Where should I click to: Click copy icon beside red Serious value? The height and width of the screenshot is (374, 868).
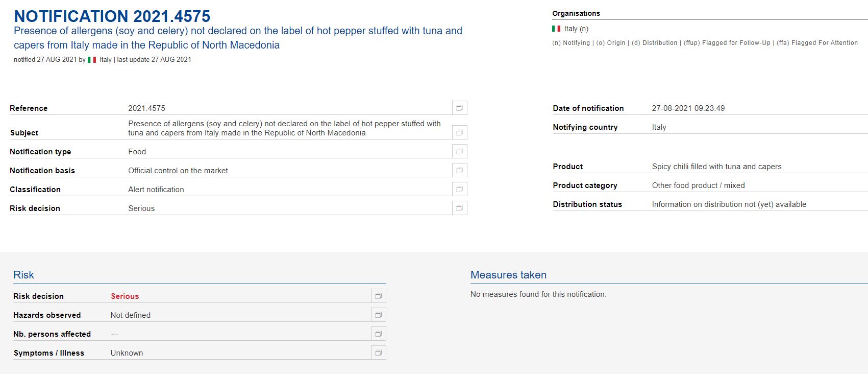378,296
